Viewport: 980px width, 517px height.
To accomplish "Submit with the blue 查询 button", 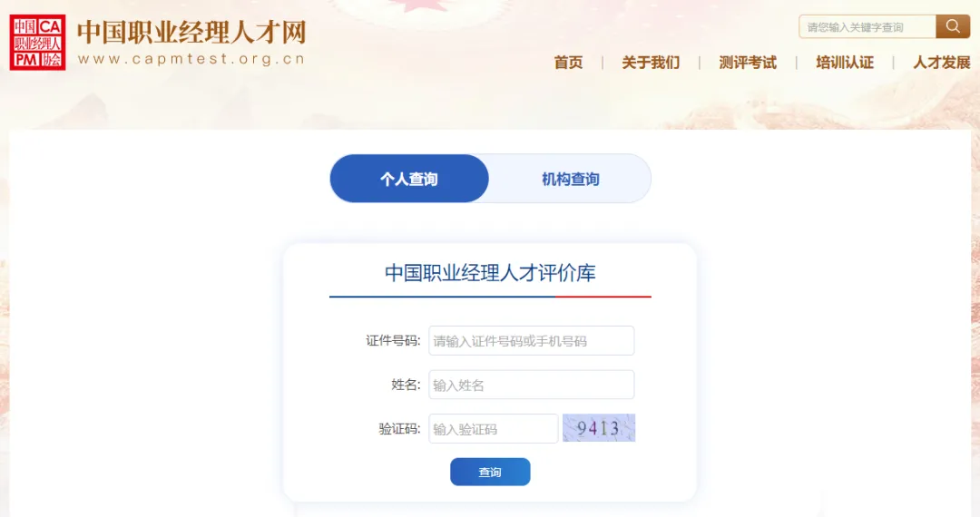I will (x=490, y=472).
